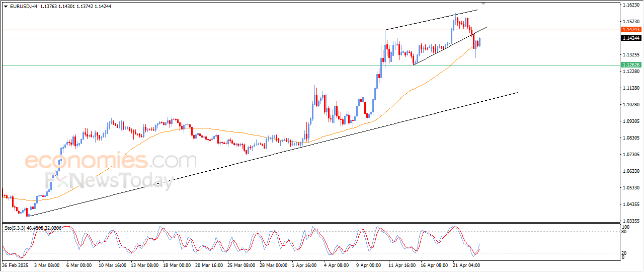Click the stochastic 80 level scale label
The height and width of the screenshot is (272, 644).
pyautogui.click(x=625, y=232)
